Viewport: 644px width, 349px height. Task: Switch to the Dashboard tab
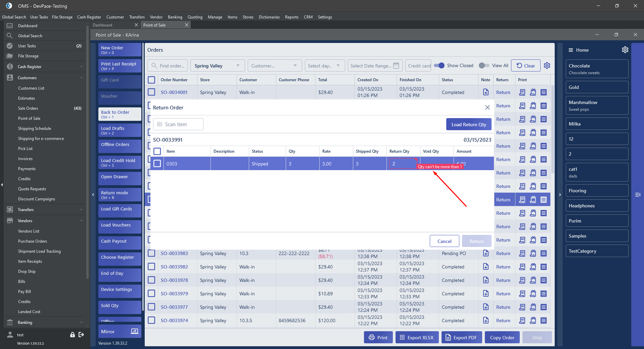[103, 25]
